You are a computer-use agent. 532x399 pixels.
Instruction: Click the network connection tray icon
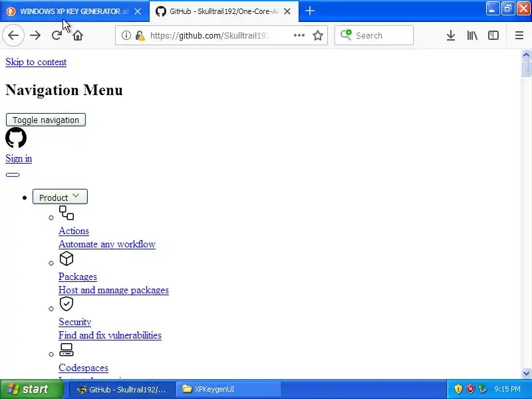(x=482, y=389)
